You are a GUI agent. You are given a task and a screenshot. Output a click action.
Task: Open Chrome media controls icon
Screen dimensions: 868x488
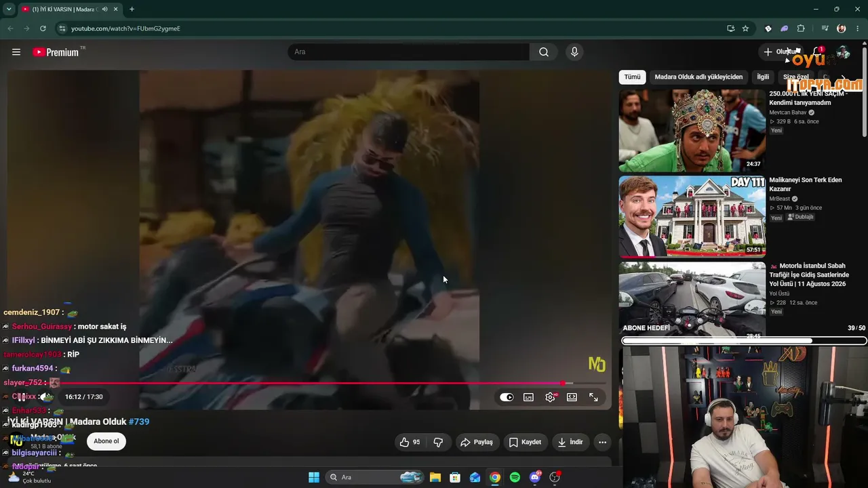[825, 28]
